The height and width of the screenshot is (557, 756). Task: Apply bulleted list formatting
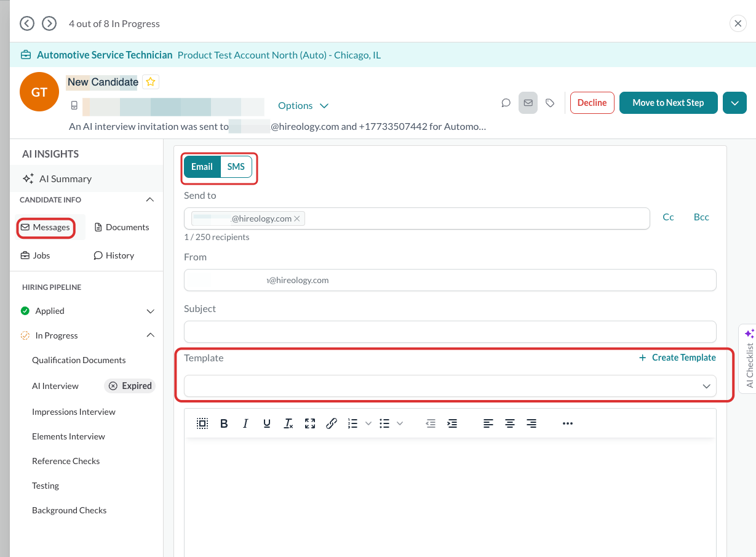click(384, 423)
